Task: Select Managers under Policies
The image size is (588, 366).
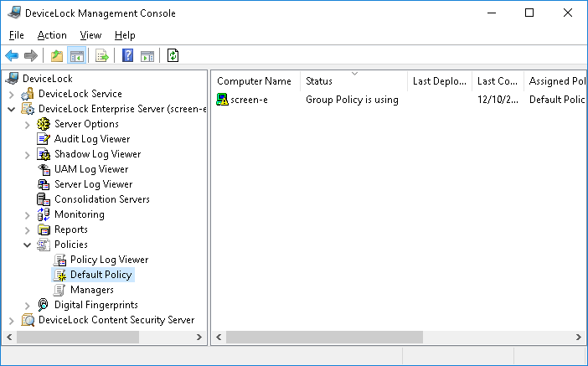Action: click(x=91, y=290)
